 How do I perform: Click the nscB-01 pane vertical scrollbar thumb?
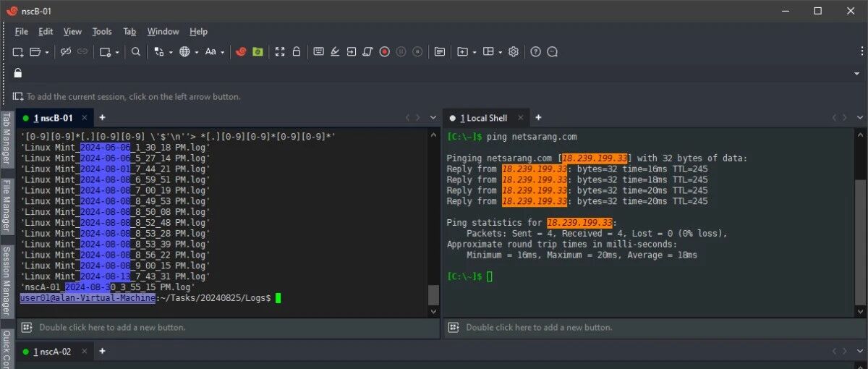point(433,294)
